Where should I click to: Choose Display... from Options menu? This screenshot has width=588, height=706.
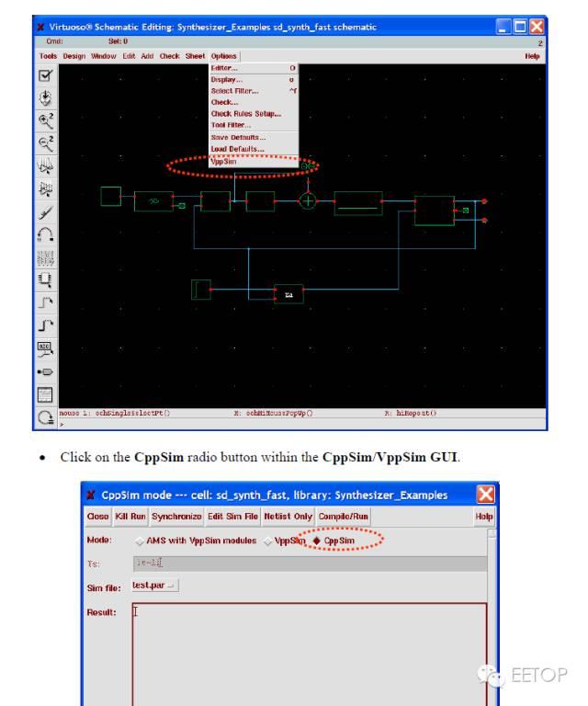click(254, 80)
